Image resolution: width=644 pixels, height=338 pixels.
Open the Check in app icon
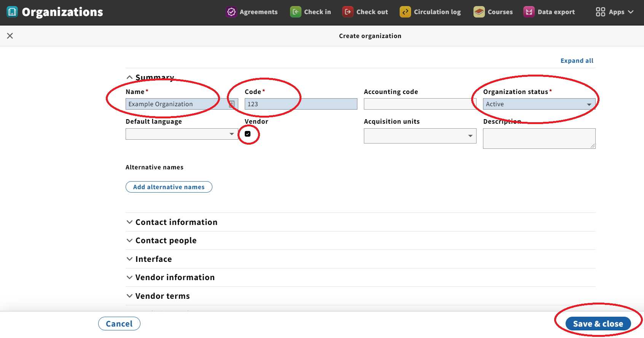296,12
